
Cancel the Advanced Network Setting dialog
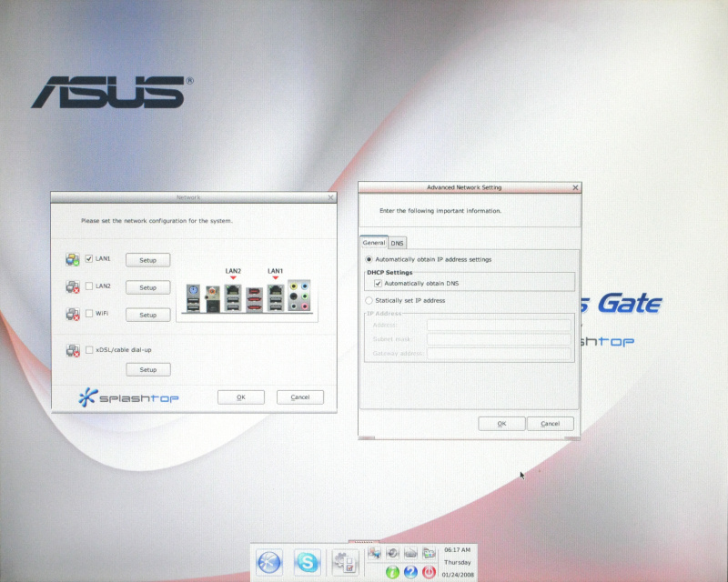[x=551, y=423]
